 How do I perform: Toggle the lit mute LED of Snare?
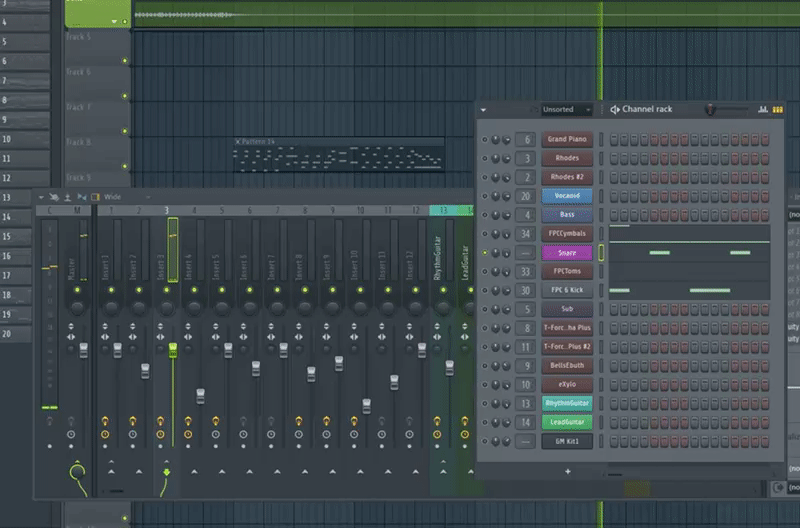pyautogui.click(x=485, y=253)
